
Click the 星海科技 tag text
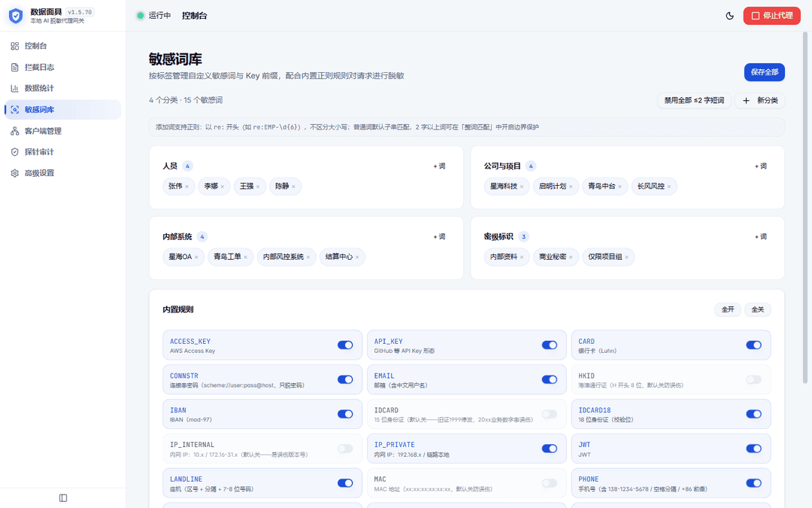503,186
